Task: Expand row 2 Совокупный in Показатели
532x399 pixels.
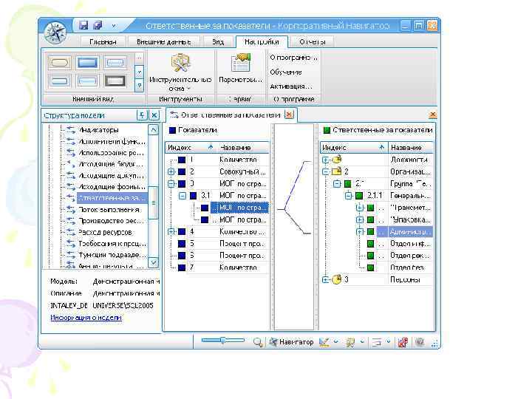Action: point(171,171)
